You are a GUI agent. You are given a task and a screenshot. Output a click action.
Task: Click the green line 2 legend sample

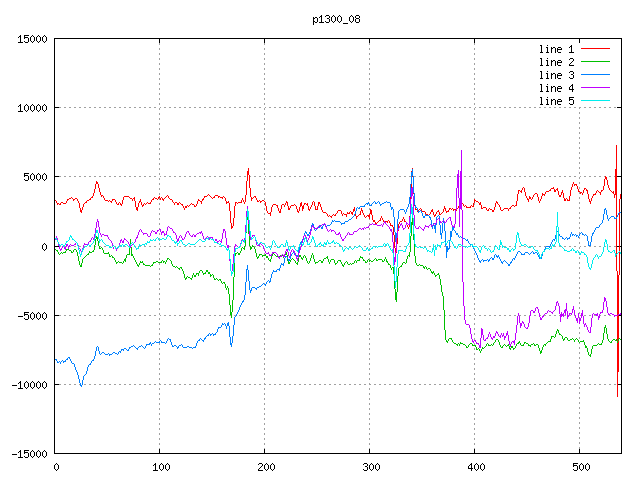click(x=595, y=62)
